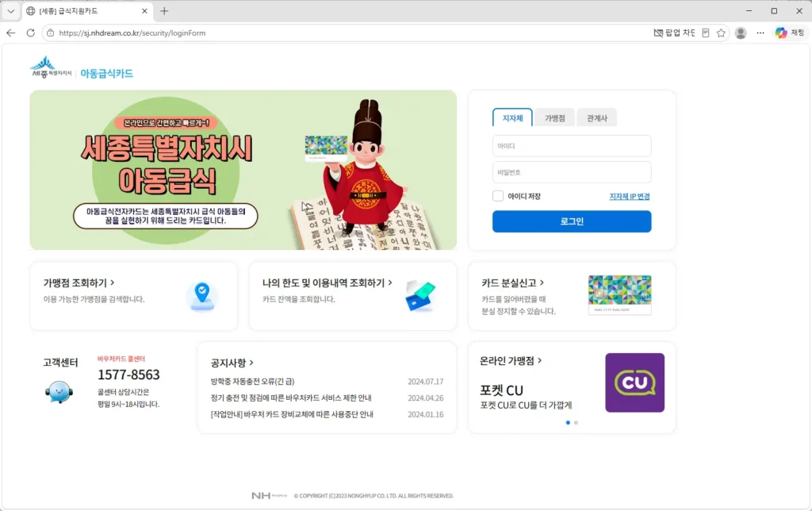The height and width of the screenshot is (511, 812).
Task: Open notice 바우처 카드 장비교체 안내
Action: click(x=292, y=415)
